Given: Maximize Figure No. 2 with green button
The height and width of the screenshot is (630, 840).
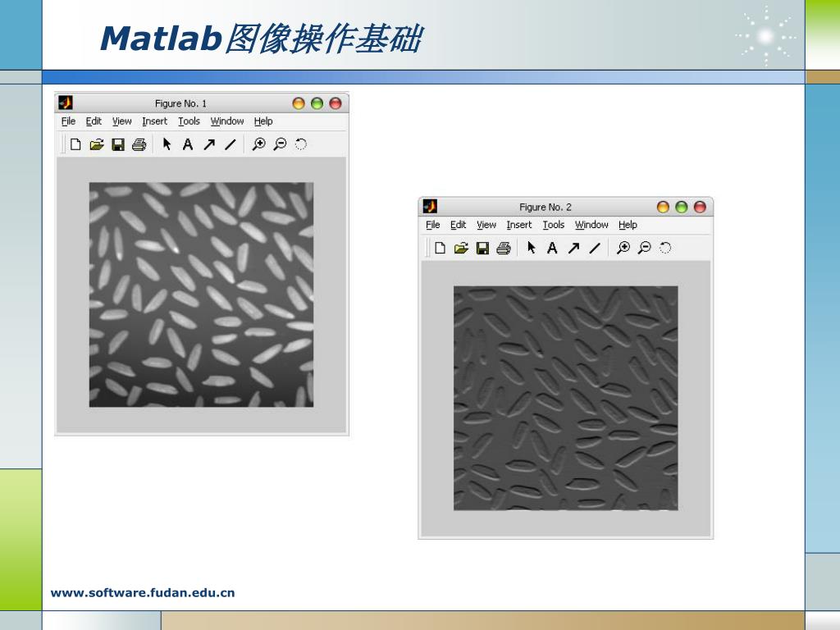Looking at the screenshot, I should (682, 207).
